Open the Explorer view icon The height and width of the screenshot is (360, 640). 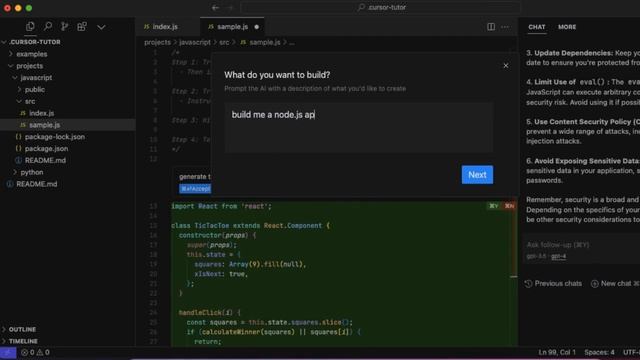coord(30,27)
